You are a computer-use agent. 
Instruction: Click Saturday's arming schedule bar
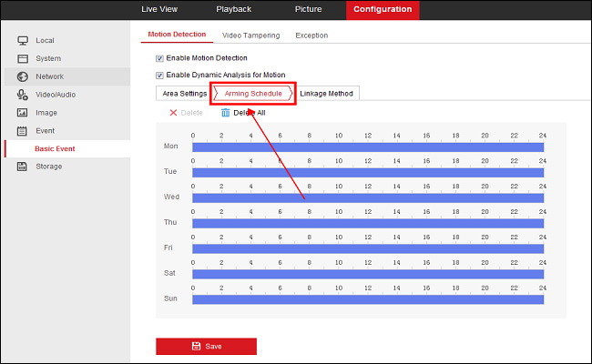click(368, 274)
